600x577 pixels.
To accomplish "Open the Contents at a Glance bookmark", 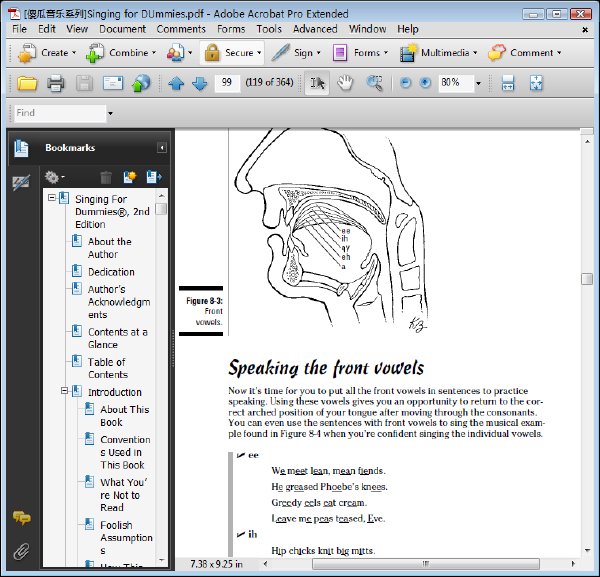I will (117, 338).
